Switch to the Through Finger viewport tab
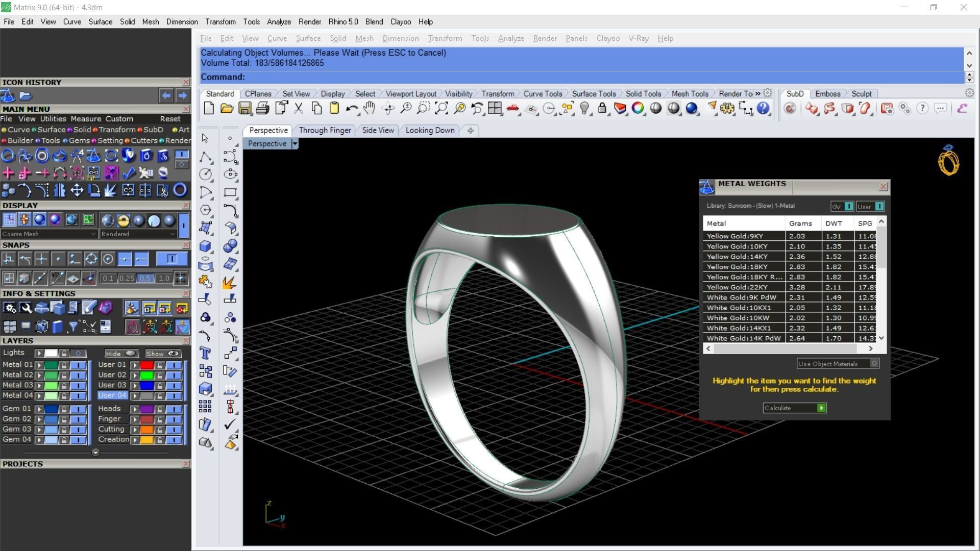980x551 pixels. click(325, 130)
